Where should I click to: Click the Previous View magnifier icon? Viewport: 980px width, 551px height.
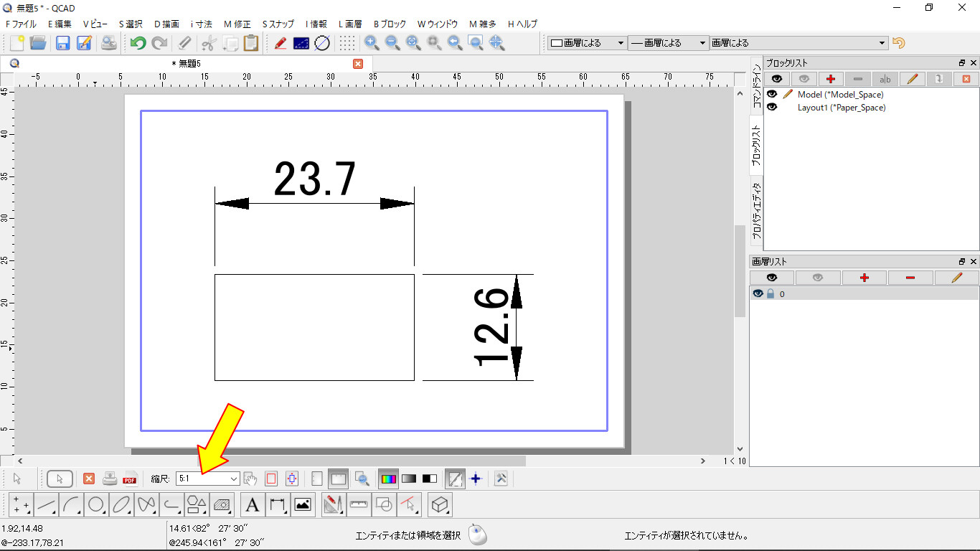tap(455, 43)
